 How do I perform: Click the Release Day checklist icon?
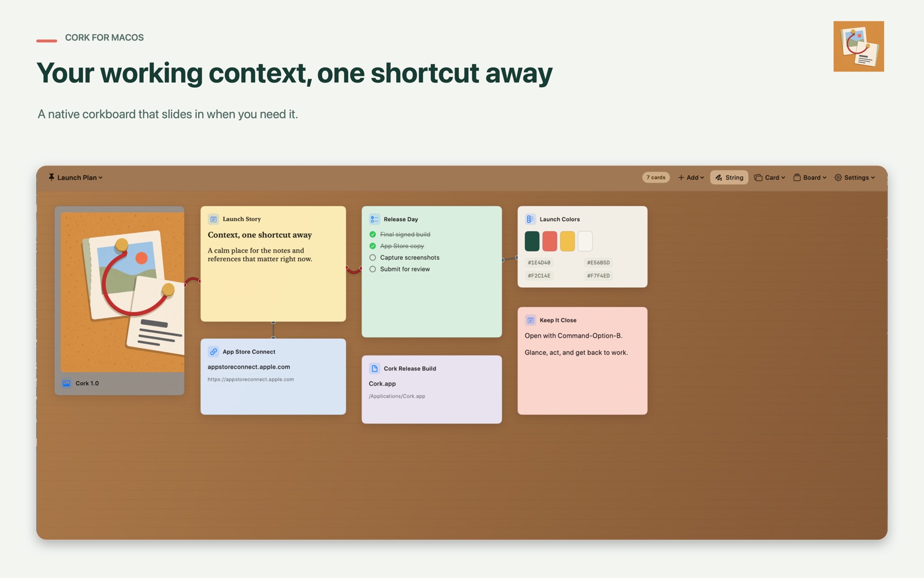pyautogui.click(x=374, y=219)
